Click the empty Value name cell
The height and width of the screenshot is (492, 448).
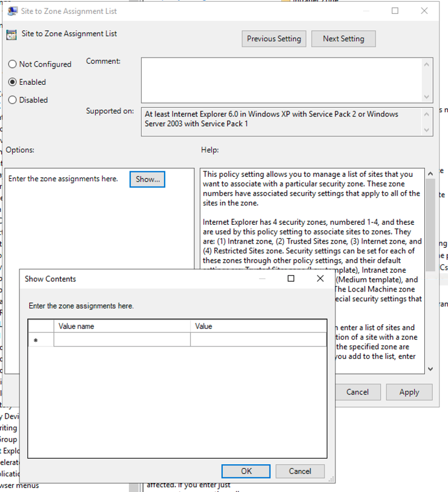coord(122,340)
